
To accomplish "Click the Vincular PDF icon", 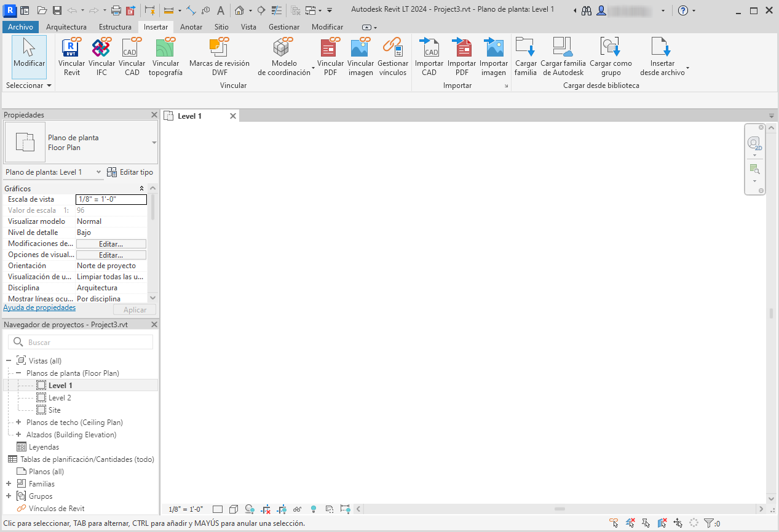I will click(330, 47).
